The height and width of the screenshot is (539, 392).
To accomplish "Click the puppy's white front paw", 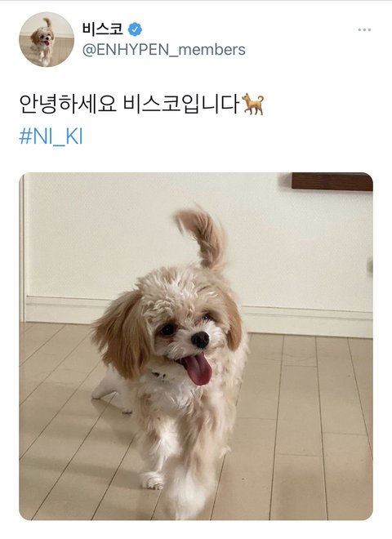I will click(x=154, y=480).
